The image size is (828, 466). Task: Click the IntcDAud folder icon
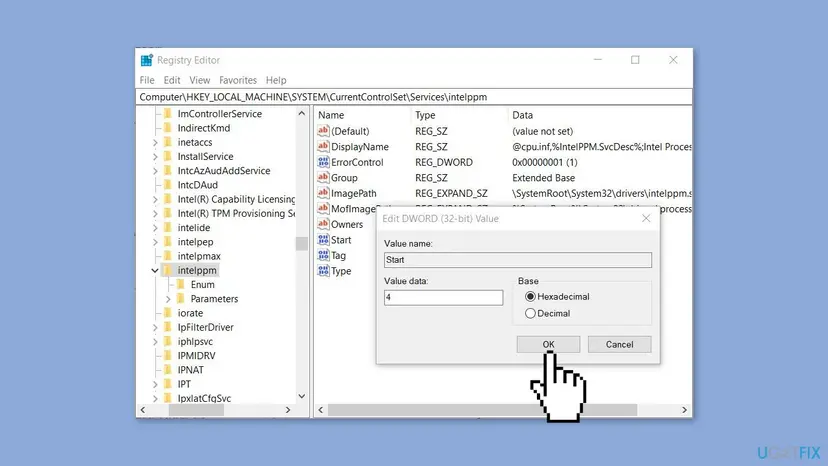pyautogui.click(x=168, y=185)
